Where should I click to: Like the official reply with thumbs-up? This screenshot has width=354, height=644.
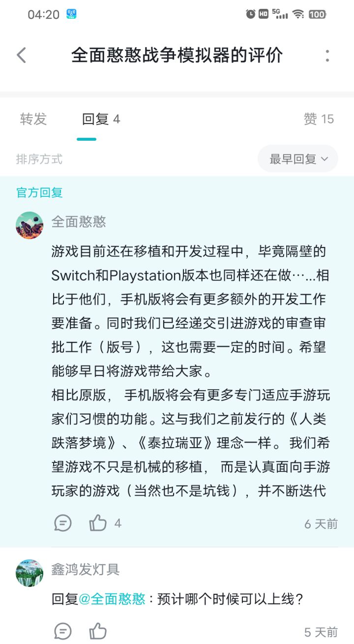(x=98, y=523)
